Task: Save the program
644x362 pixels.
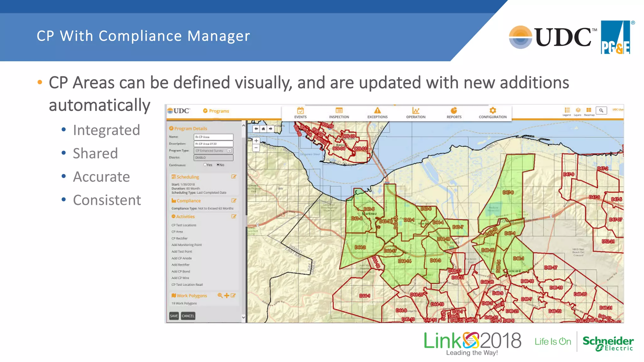Action: point(174,316)
